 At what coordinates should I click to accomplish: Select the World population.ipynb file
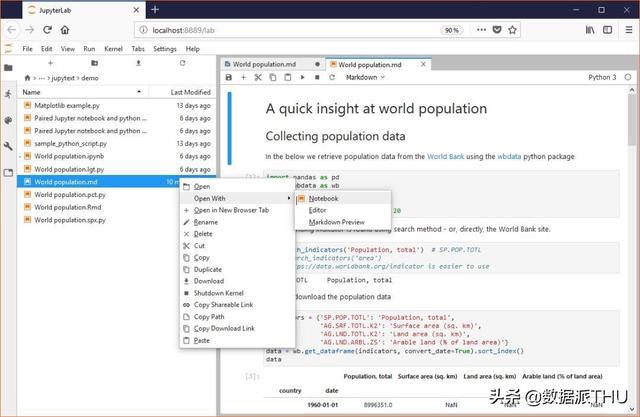coord(116,156)
